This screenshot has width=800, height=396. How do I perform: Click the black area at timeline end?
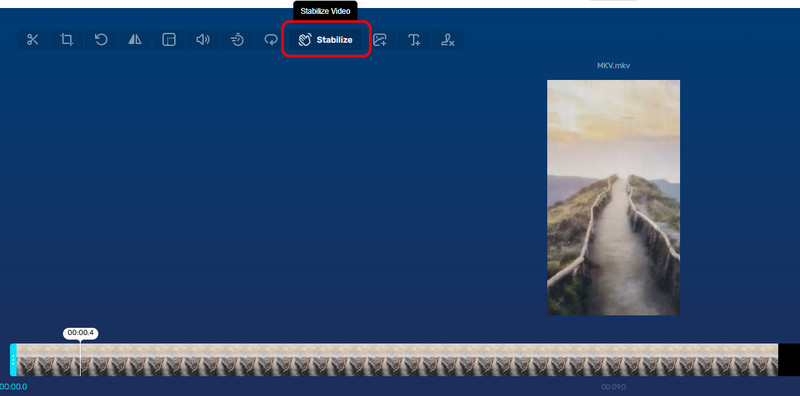point(789,360)
